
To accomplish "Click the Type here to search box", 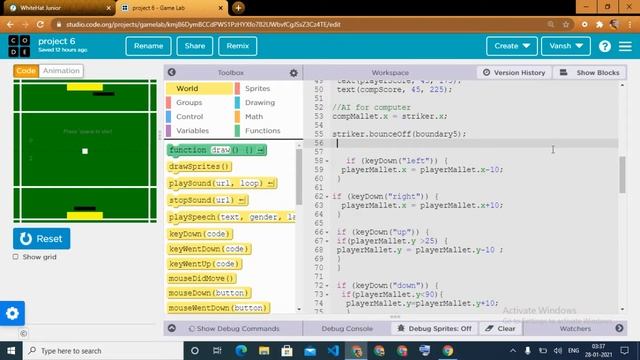I will point(103,351).
